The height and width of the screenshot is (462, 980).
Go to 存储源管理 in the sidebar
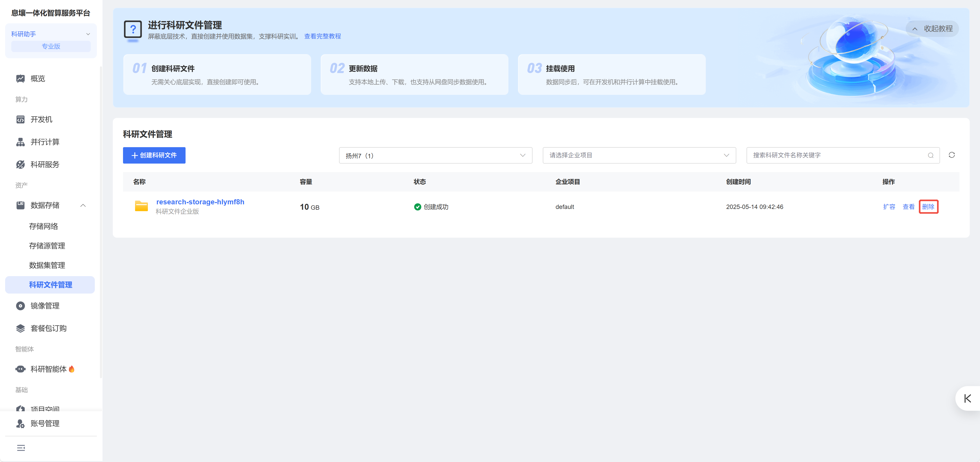47,246
